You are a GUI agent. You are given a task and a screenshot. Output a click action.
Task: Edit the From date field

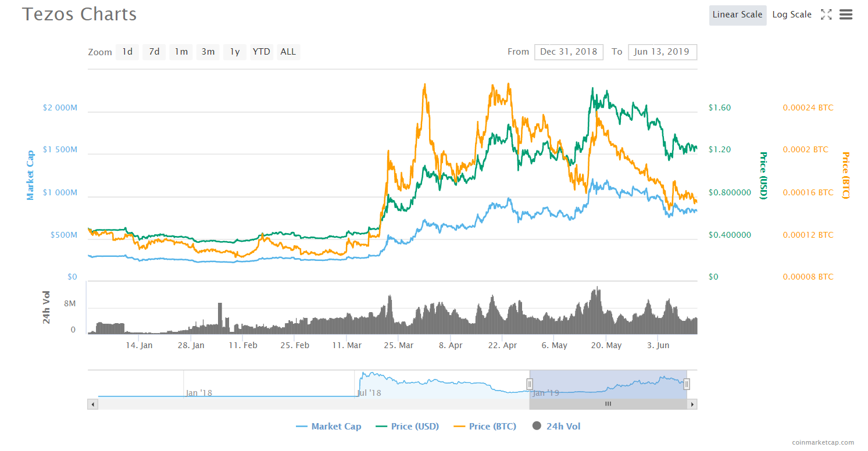pyautogui.click(x=569, y=52)
